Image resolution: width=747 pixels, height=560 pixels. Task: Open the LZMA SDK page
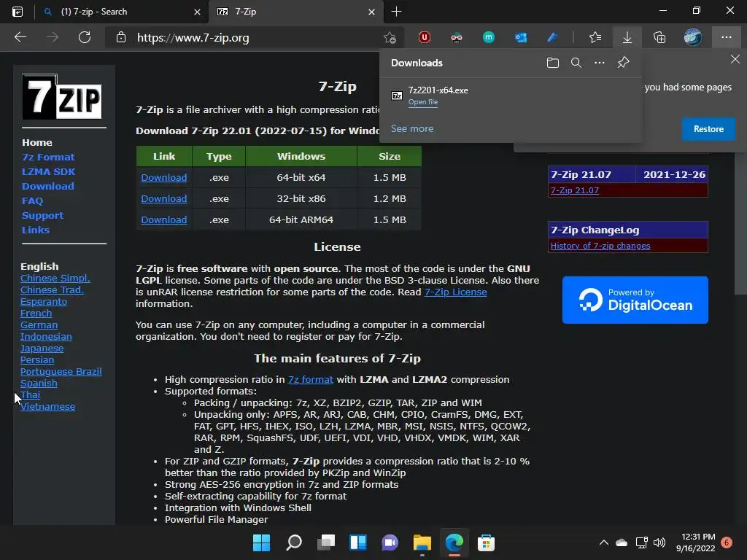point(49,171)
